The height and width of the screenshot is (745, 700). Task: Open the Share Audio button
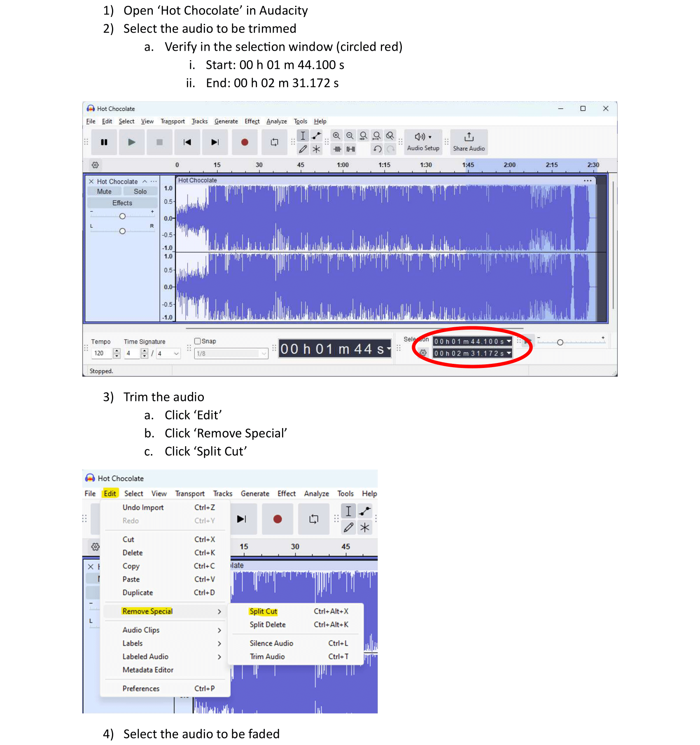pos(469,142)
